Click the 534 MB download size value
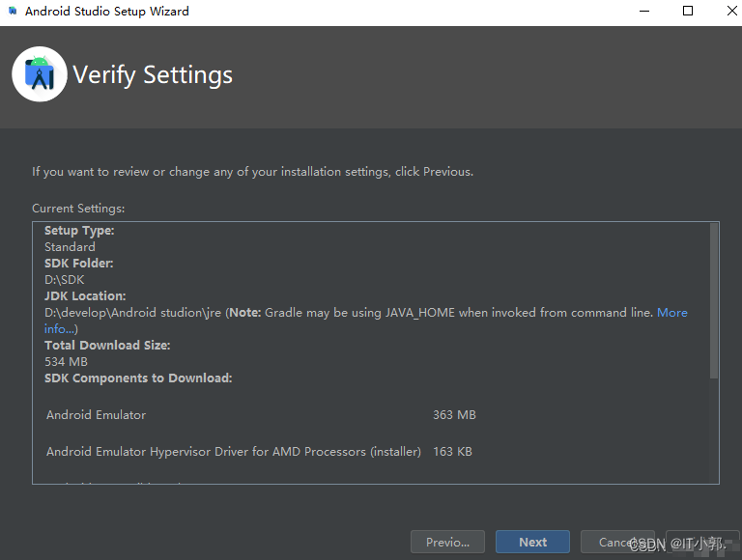The width and height of the screenshot is (742, 560). 67,362
